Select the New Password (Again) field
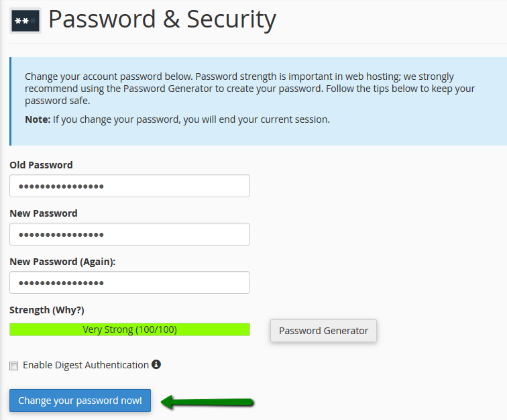Screen dimensions: 507x420 pyautogui.click(x=129, y=282)
